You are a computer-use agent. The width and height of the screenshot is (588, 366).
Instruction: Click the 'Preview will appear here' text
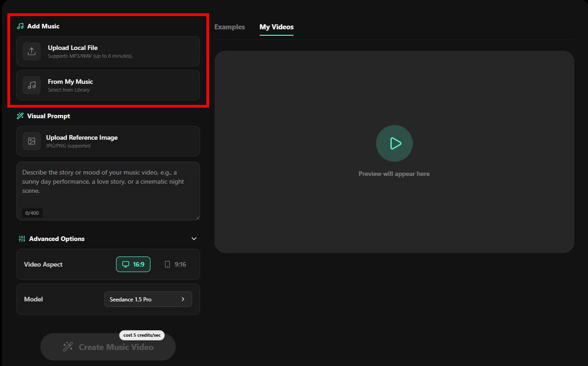394,174
